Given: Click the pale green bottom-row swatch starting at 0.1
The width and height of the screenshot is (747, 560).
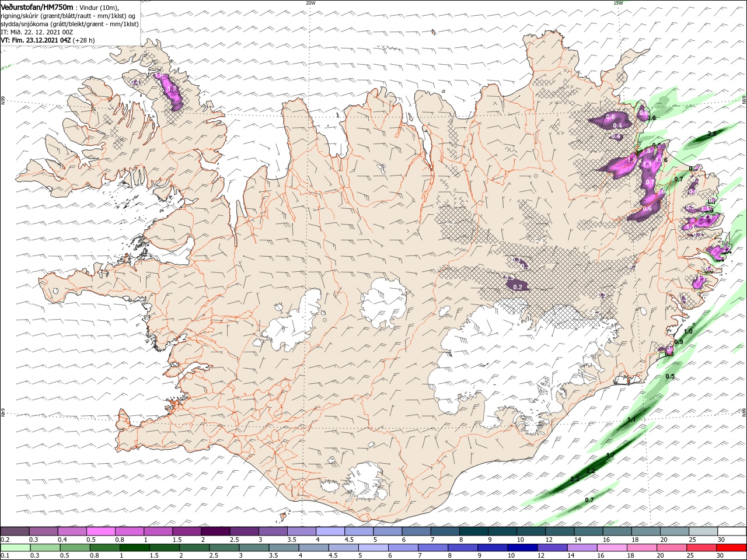Looking at the screenshot, I should tap(15, 548).
